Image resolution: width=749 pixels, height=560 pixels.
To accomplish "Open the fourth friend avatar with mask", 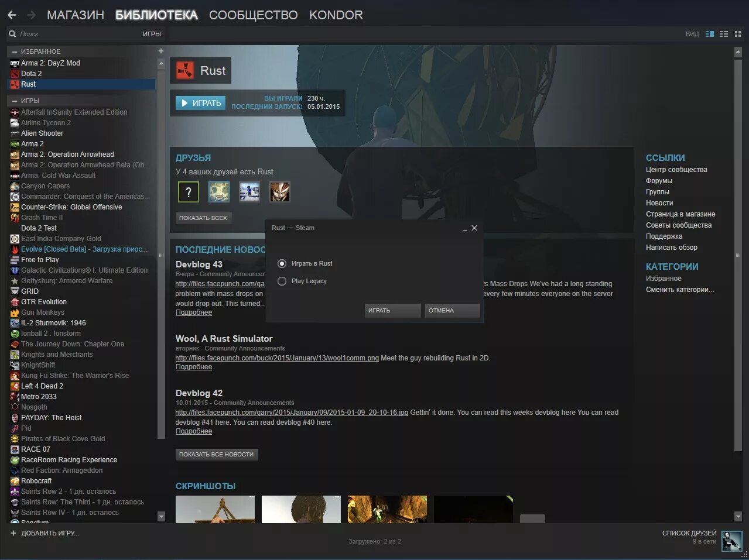I will pyautogui.click(x=280, y=192).
